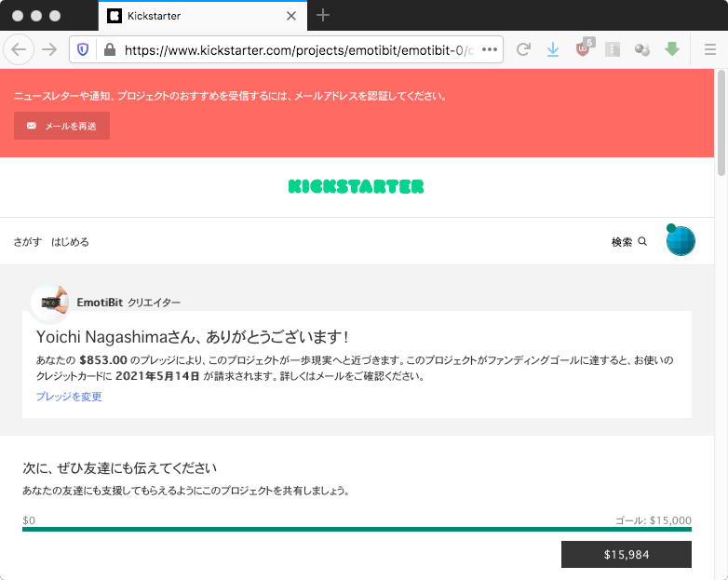Screen dimensions: 728x580
Task: Open the user profile avatar menu
Action: click(681, 240)
